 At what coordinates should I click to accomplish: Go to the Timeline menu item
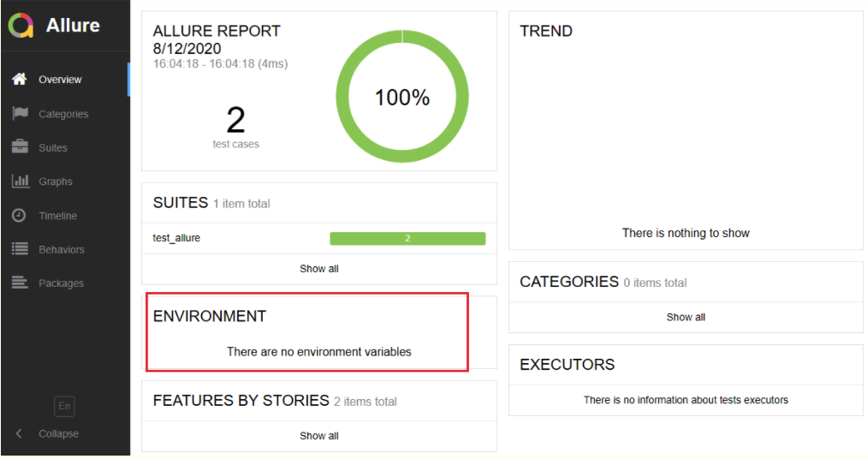tap(57, 216)
